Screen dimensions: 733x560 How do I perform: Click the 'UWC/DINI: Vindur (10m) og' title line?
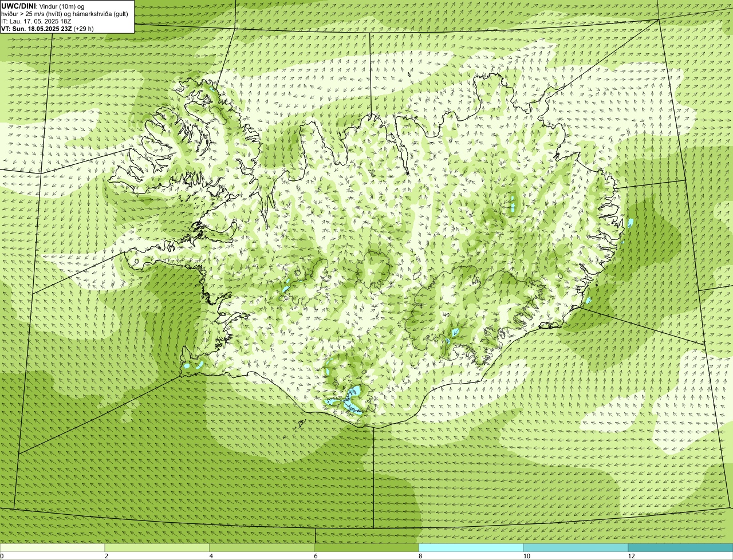(43, 6)
